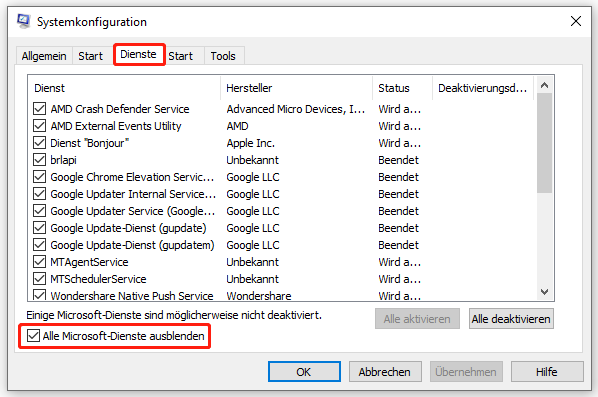Disable the brlapi service checkbox

(x=40, y=160)
